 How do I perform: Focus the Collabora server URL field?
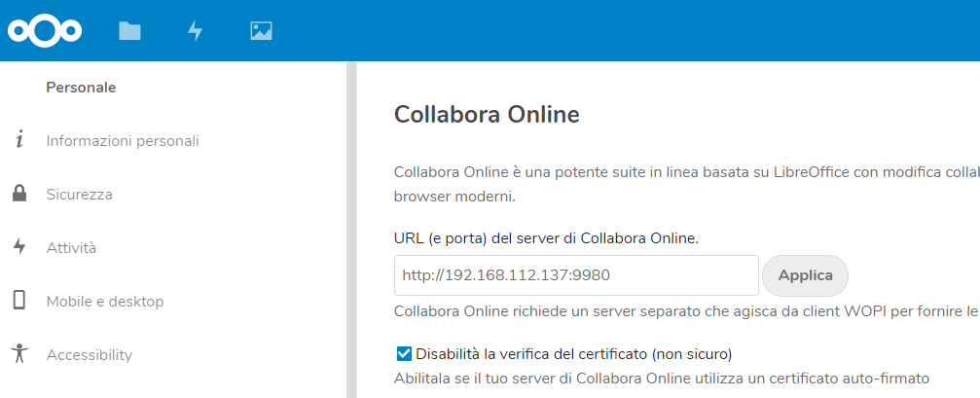click(576, 275)
